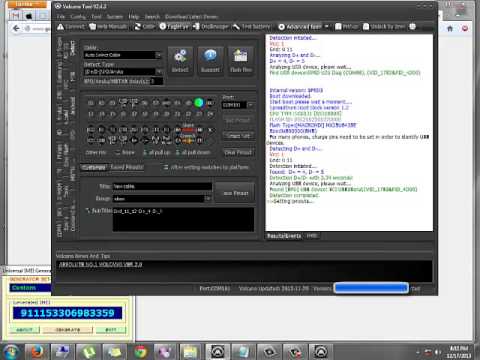Click the generated IMEI number field

click(67, 313)
